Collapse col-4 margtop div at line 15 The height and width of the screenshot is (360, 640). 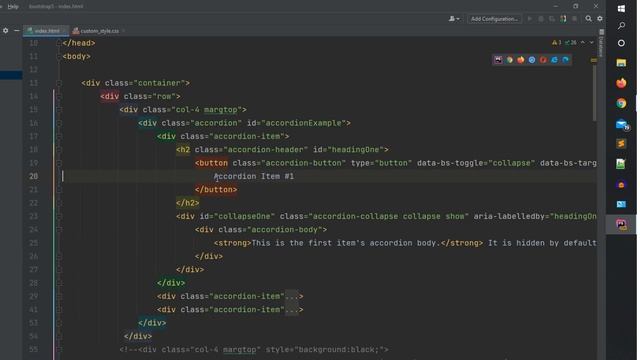(59, 110)
